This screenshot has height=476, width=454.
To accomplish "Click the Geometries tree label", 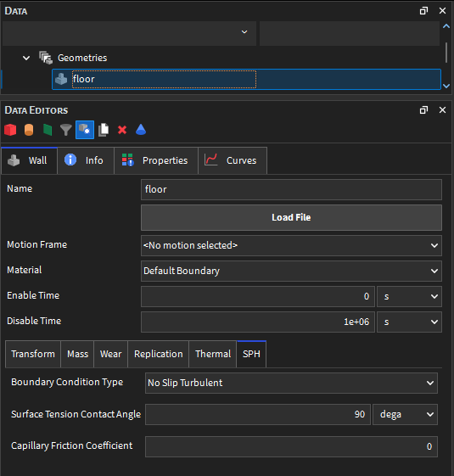I will coord(82,58).
